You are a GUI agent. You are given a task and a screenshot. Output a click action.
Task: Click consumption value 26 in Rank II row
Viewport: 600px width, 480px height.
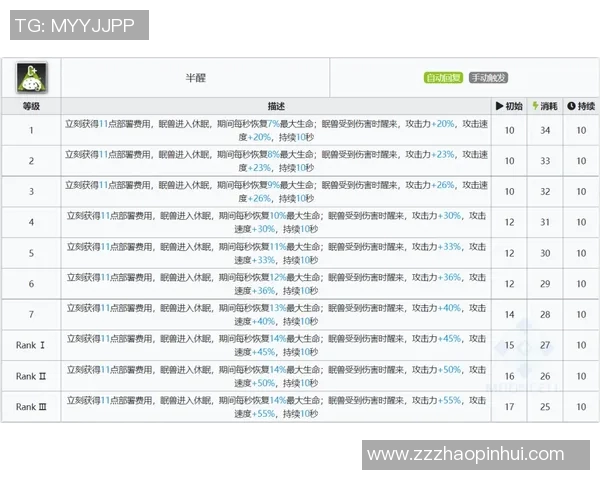pyautogui.click(x=545, y=376)
